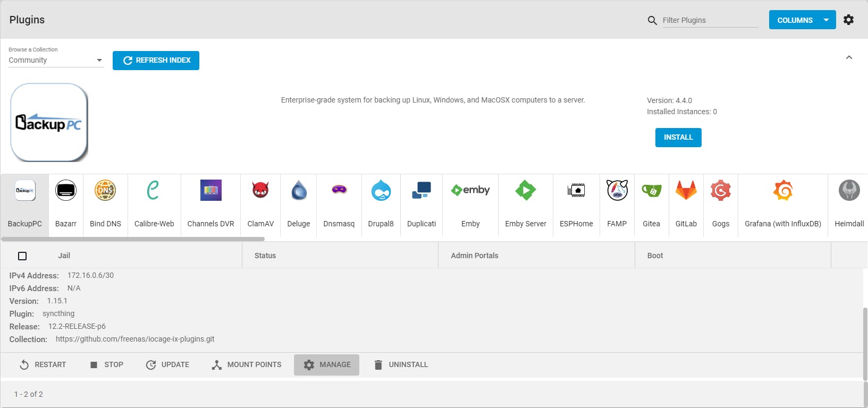Select the Grafana (with InfluxDB) plugin icon

[783, 191]
